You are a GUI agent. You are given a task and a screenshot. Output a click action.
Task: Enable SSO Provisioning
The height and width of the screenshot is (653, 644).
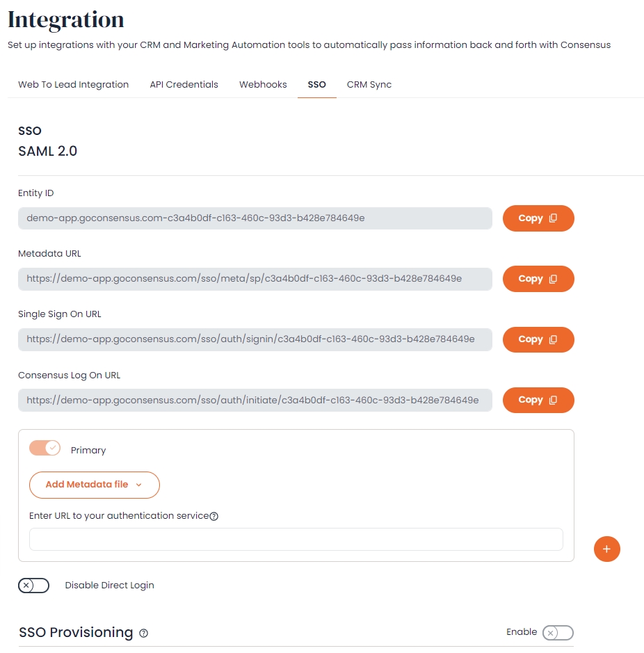pyautogui.click(x=556, y=633)
